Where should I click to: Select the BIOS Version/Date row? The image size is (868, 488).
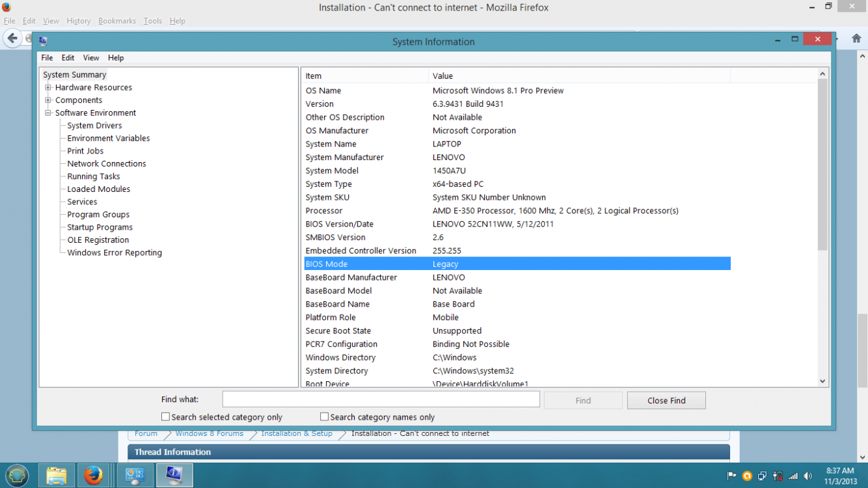517,224
